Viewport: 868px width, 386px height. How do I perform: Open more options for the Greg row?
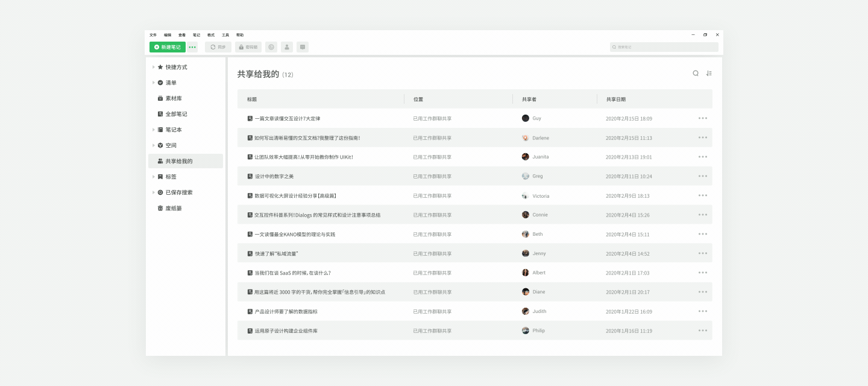pos(703,176)
